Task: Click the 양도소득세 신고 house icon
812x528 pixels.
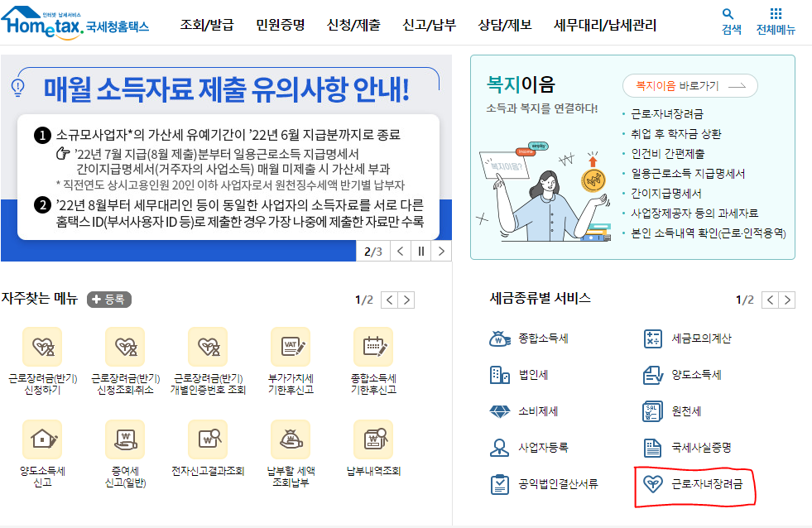Action: point(41,439)
